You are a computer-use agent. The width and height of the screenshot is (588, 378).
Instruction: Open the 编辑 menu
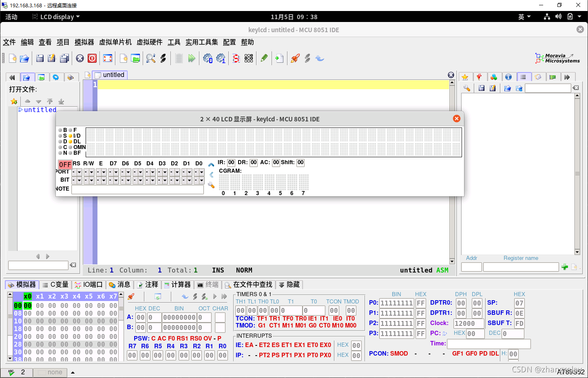tap(27, 42)
